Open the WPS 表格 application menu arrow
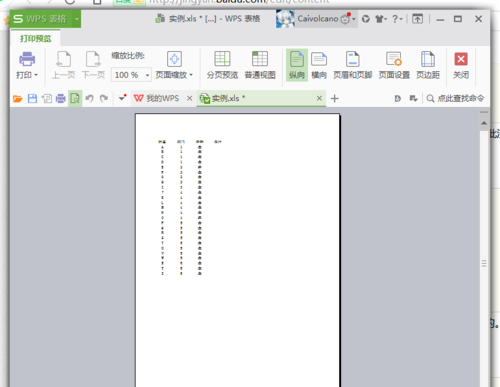The width and height of the screenshot is (500, 387). (x=77, y=19)
